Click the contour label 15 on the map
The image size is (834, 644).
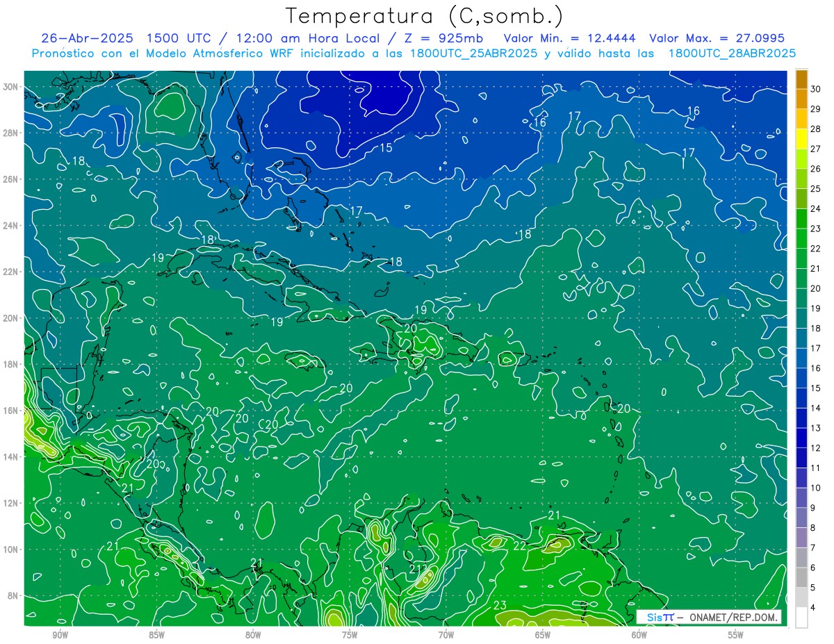click(x=386, y=148)
